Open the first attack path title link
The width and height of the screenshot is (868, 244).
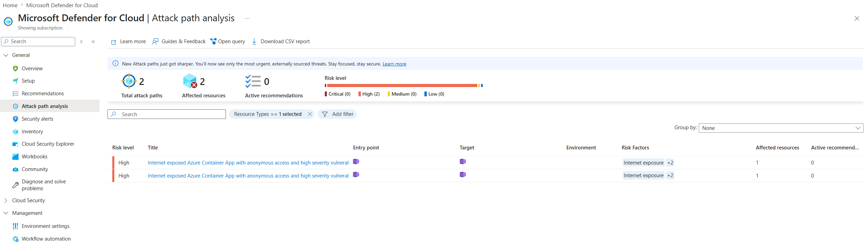click(x=248, y=163)
